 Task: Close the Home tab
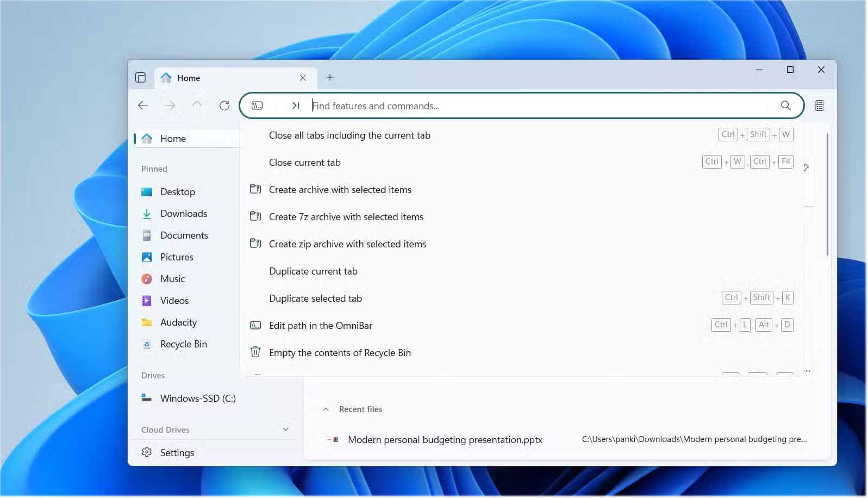pyautogui.click(x=303, y=78)
